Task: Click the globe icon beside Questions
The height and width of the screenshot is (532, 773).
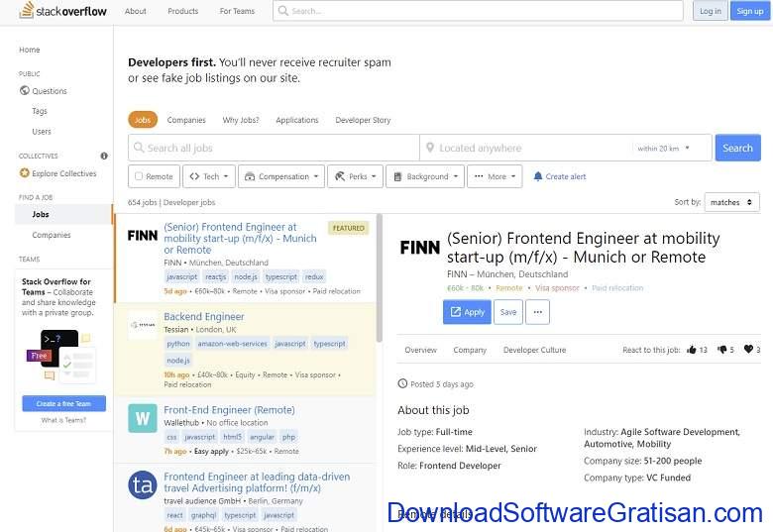Action: tap(24, 90)
